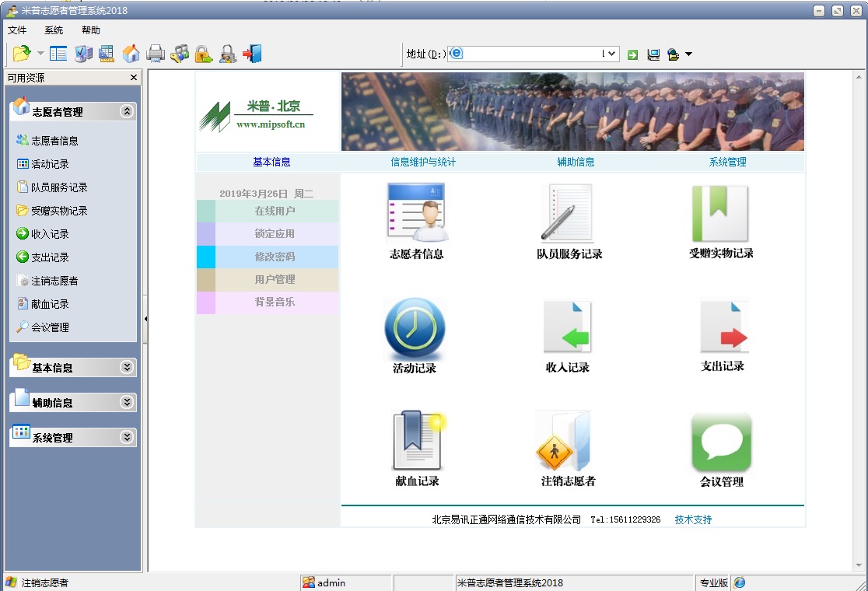Screen dimensions: 868x591
Task: Select 队员服务记录 in the sidebar
Action: click(x=52, y=187)
